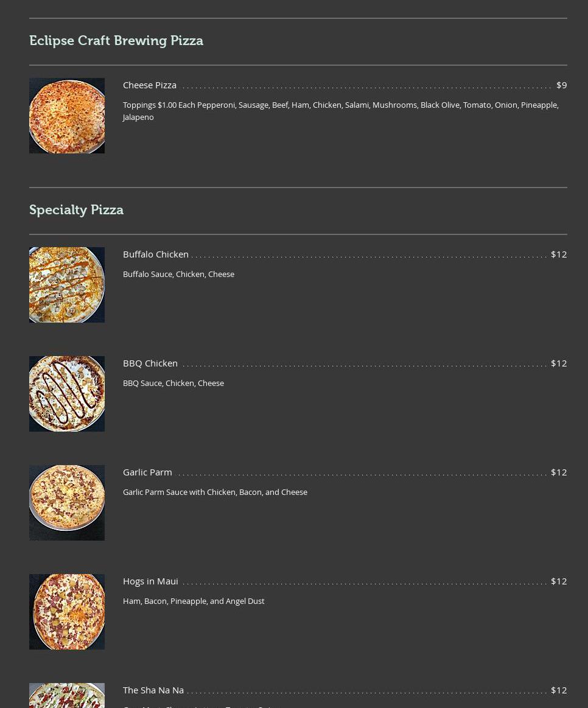Click the Eclipse Craft Brewing Pizza heading
The height and width of the screenshot is (708, 588).
116,41
